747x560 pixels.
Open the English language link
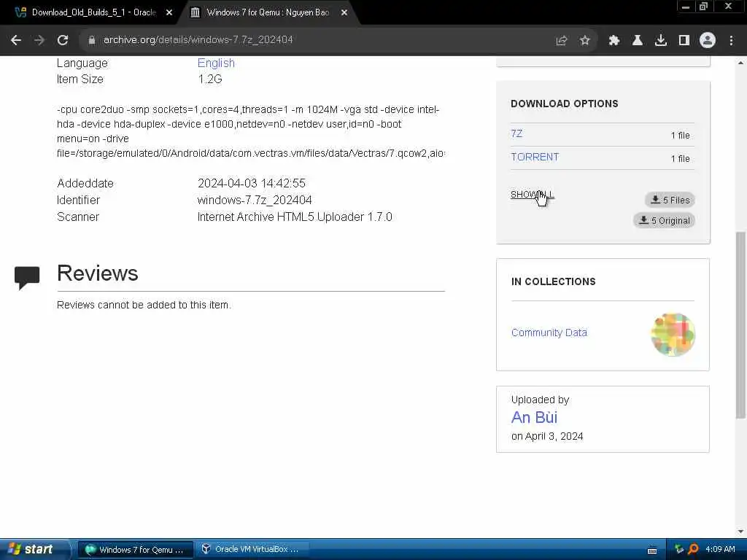tap(216, 63)
